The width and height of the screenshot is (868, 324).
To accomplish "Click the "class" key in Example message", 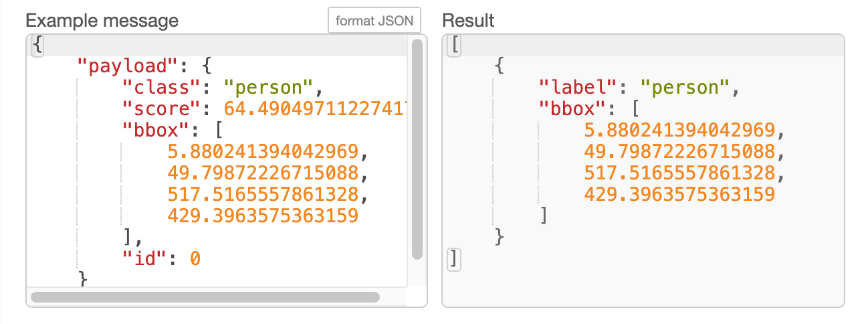I will [156, 87].
